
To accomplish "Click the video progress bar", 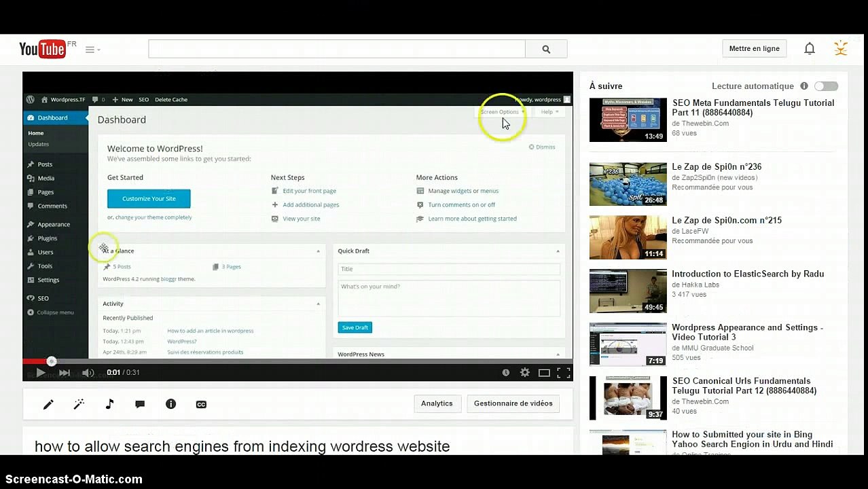I will tap(297, 361).
